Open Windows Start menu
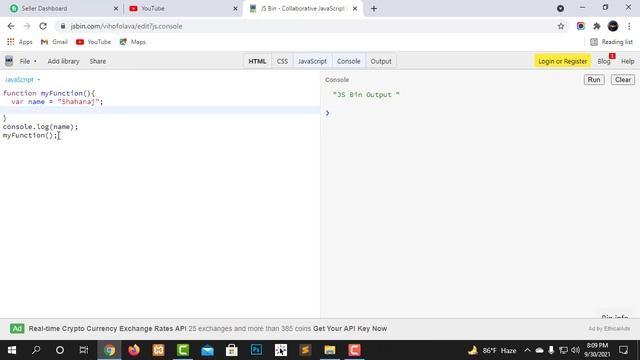640x360 pixels. click(11, 350)
